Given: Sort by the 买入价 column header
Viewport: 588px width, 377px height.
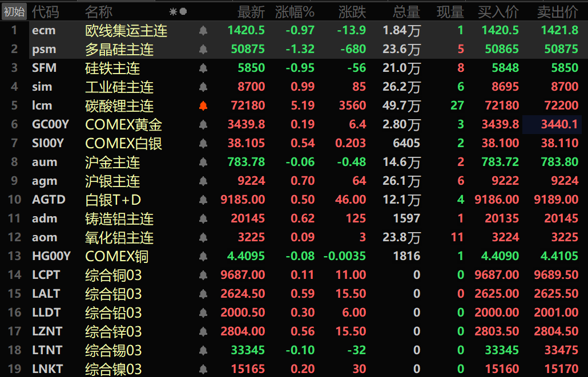Looking at the screenshot, I should (498, 12).
